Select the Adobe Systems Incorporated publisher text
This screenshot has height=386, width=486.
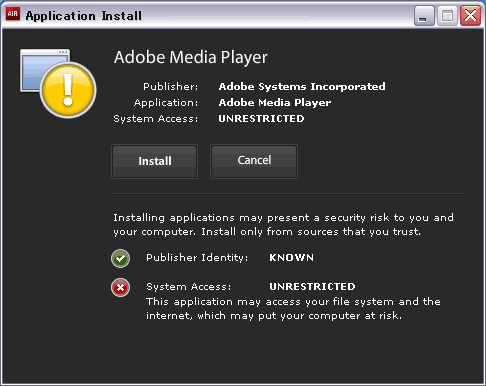pos(302,87)
